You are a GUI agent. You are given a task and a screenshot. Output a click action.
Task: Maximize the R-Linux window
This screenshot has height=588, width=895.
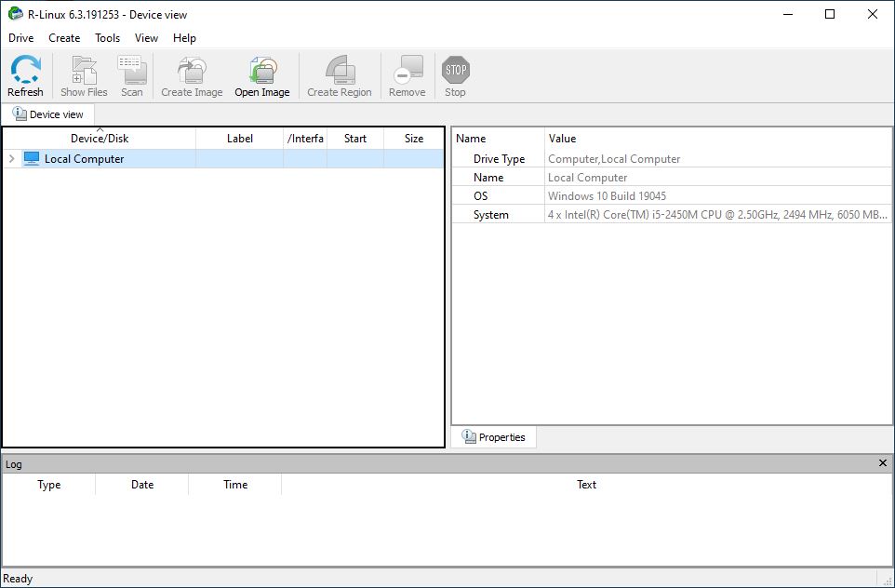(830, 14)
